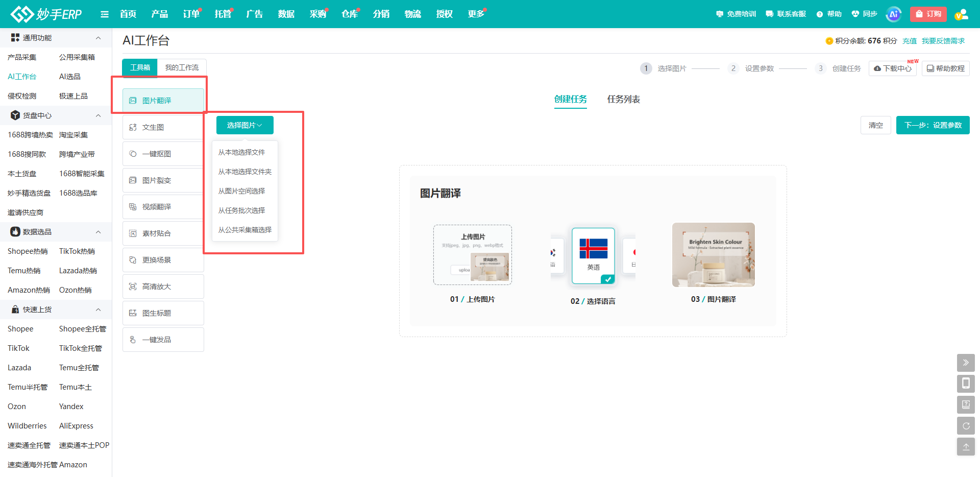The width and height of the screenshot is (980, 477).
Task: Select the 一键抠图 tool
Action: [x=163, y=154]
